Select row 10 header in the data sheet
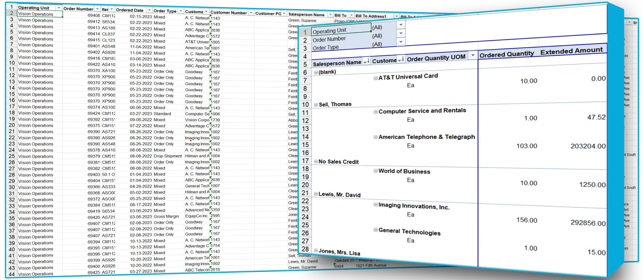The image size is (644, 280). tap(12, 63)
